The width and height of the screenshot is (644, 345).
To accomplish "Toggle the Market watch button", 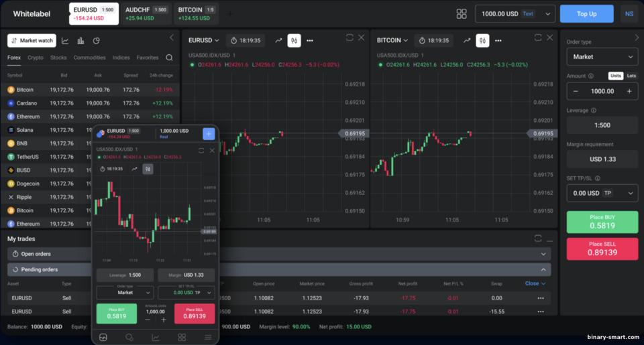I will [32, 41].
